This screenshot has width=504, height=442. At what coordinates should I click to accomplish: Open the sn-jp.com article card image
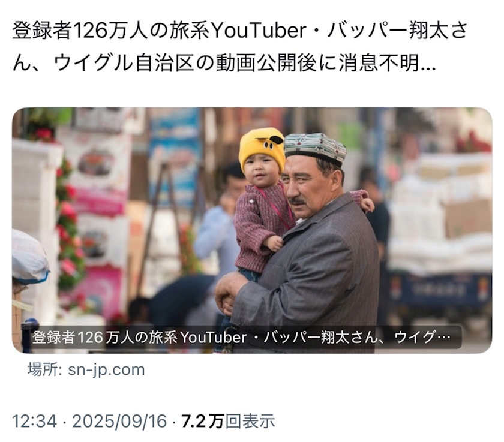252,230
